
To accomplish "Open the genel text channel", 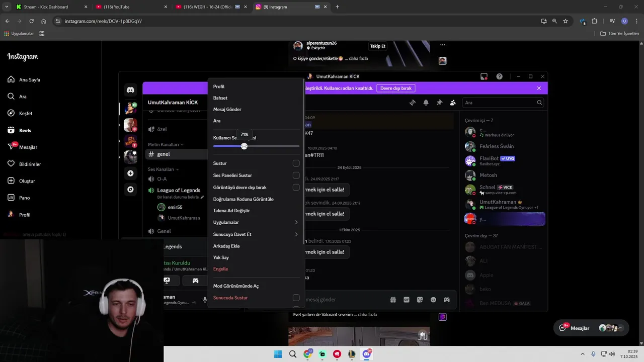I will 176,154.
